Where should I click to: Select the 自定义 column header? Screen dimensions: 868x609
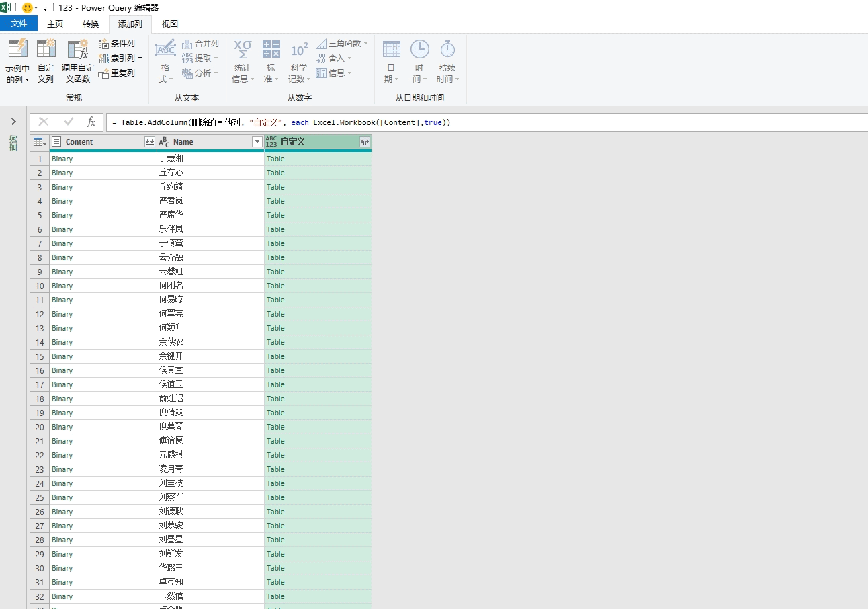pyautogui.click(x=318, y=142)
